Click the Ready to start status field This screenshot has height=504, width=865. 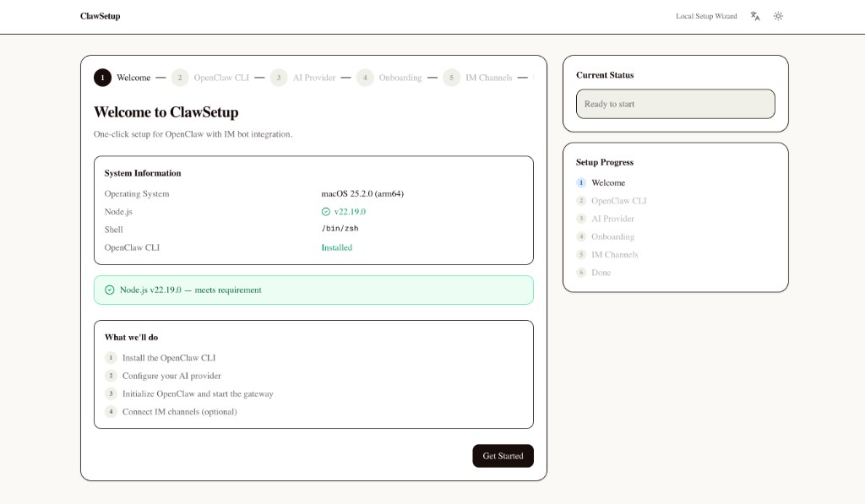coord(675,104)
